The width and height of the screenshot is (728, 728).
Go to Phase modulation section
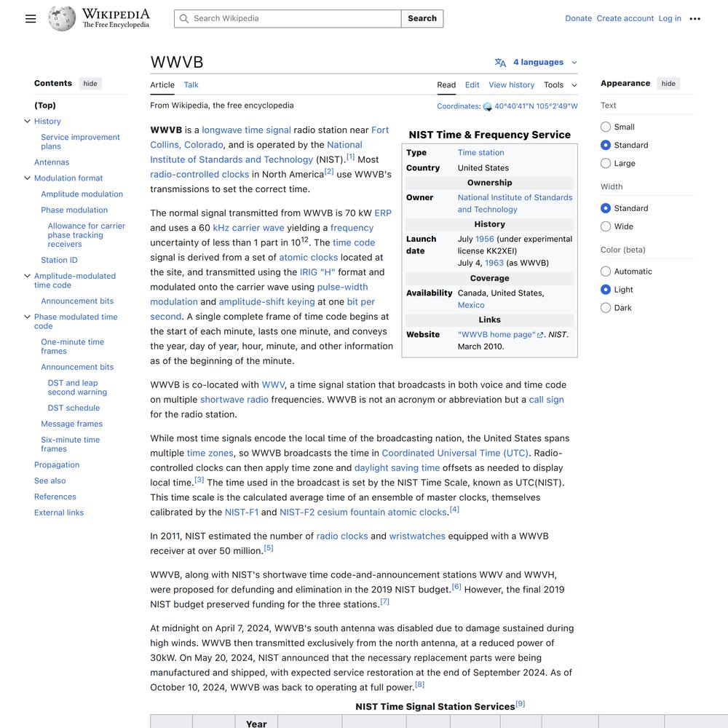pyautogui.click(x=74, y=210)
